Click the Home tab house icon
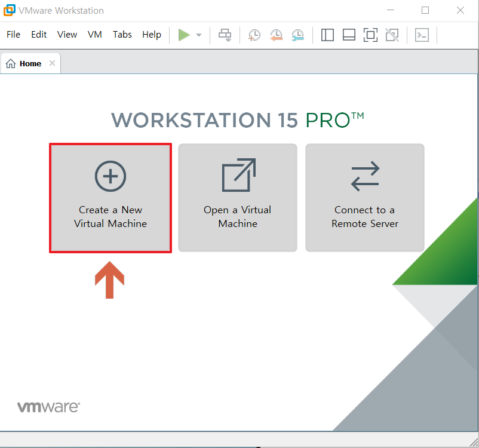The height and width of the screenshot is (448, 479). point(11,63)
